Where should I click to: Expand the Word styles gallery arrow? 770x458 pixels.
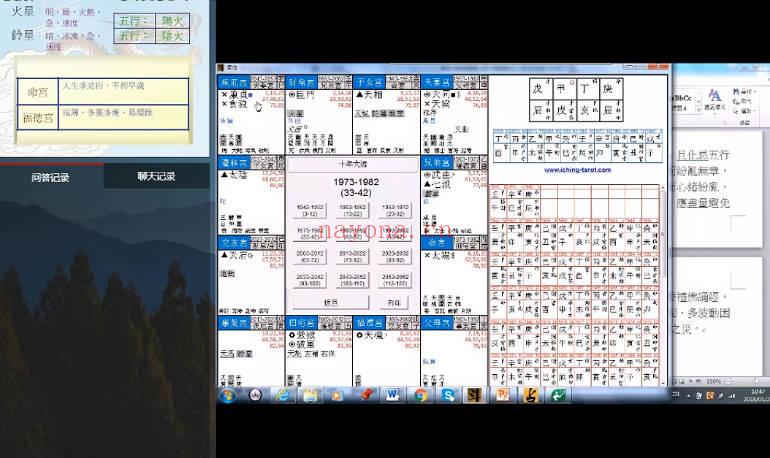tap(698, 110)
